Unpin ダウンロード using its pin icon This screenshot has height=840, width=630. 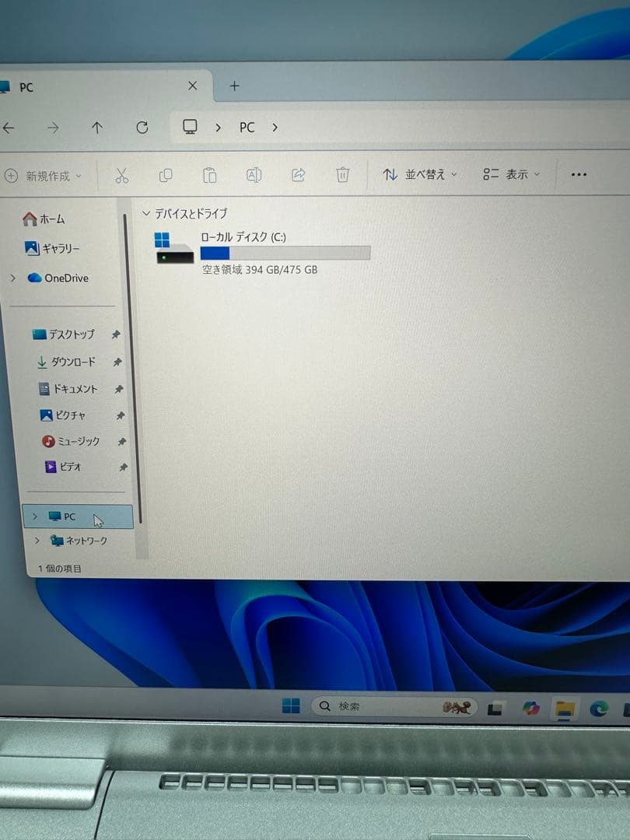tap(118, 362)
